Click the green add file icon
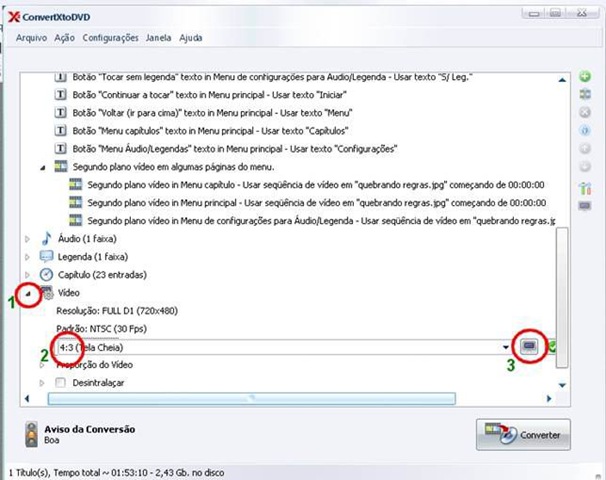606x480 pixels. click(x=585, y=76)
